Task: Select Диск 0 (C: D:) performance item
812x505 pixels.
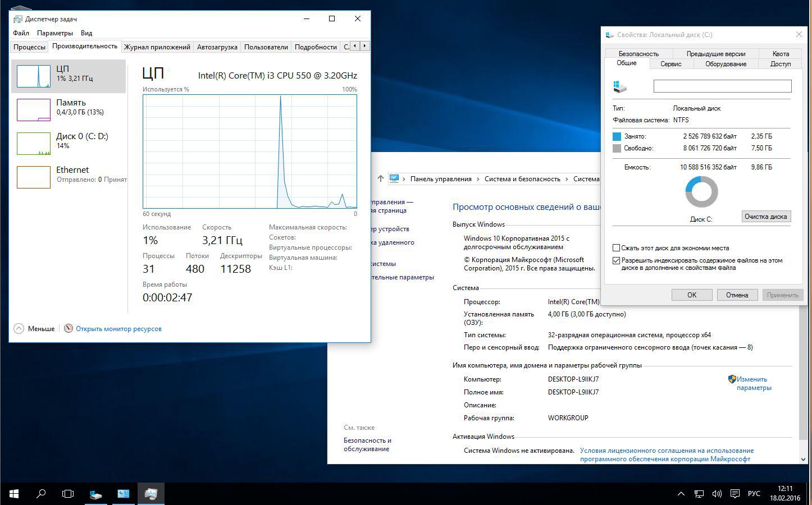Action: tap(69, 143)
